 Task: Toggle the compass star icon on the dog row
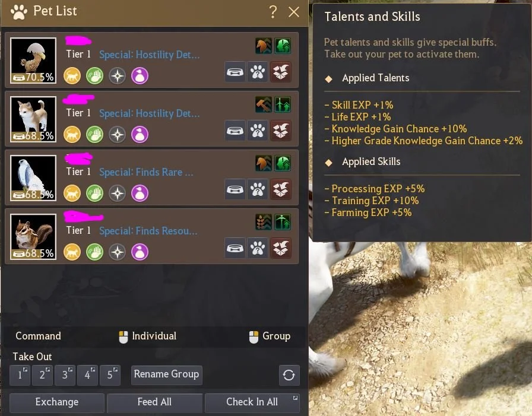tap(118, 135)
